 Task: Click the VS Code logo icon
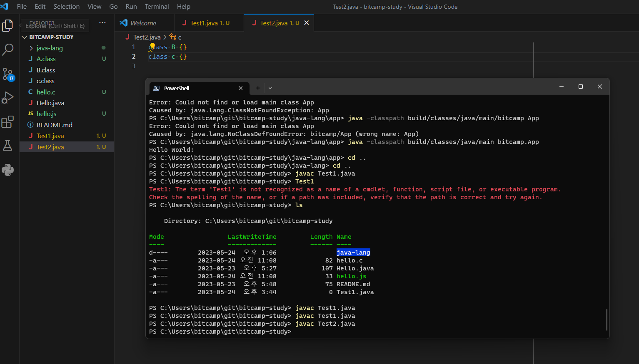pos(5,6)
